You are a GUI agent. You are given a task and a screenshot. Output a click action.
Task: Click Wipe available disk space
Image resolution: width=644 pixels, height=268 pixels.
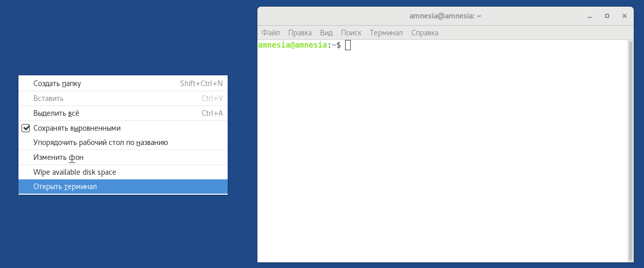tap(75, 172)
